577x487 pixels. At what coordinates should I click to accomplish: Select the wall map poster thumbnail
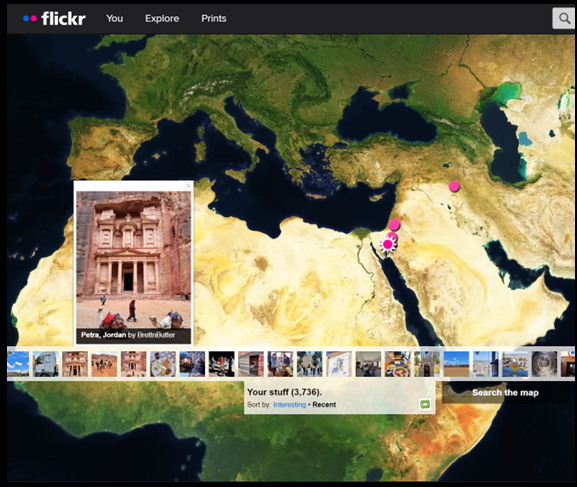coord(339,364)
